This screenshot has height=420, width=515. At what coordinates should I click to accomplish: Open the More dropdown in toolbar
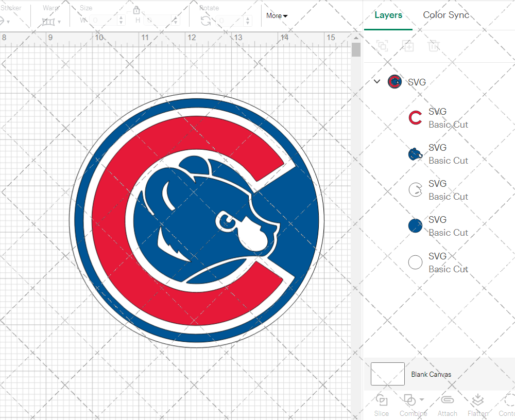coord(277,16)
